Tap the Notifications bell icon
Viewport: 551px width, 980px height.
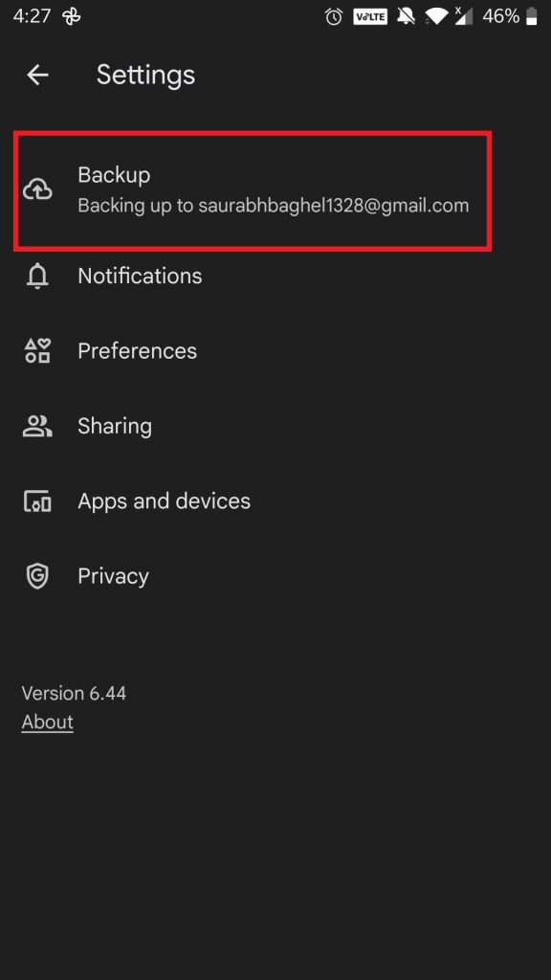[37, 276]
